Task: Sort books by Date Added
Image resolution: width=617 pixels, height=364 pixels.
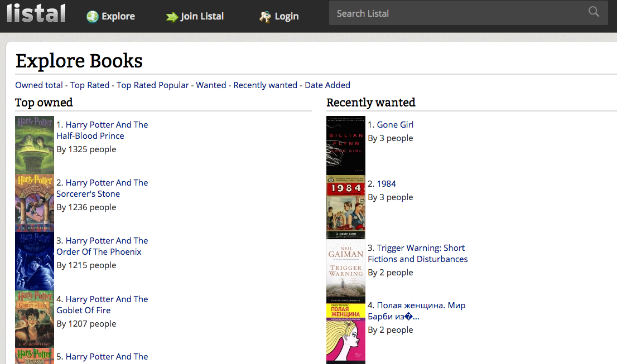Action: point(327,85)
